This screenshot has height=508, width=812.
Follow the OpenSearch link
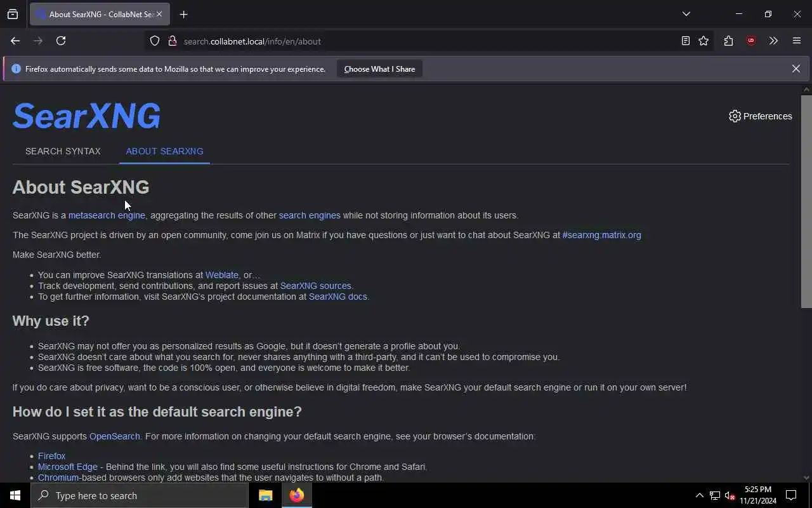click(114, 436)
